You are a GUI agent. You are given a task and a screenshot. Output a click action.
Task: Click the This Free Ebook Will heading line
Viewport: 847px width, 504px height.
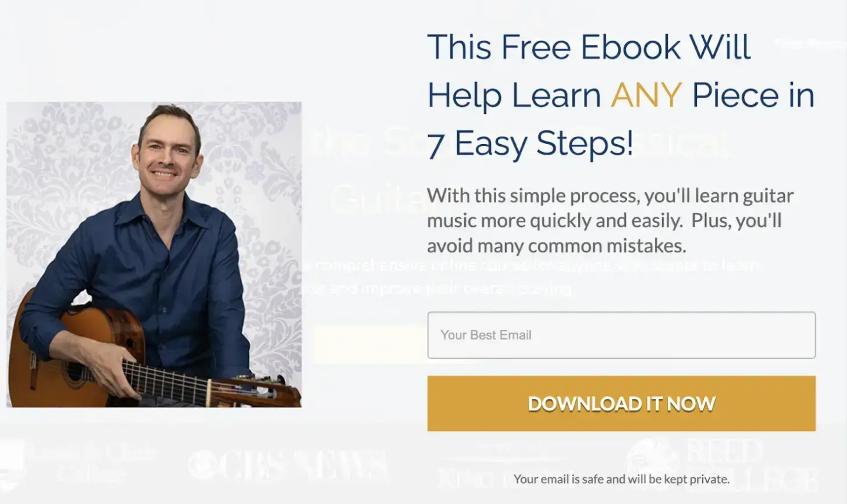tap(589, 47)
